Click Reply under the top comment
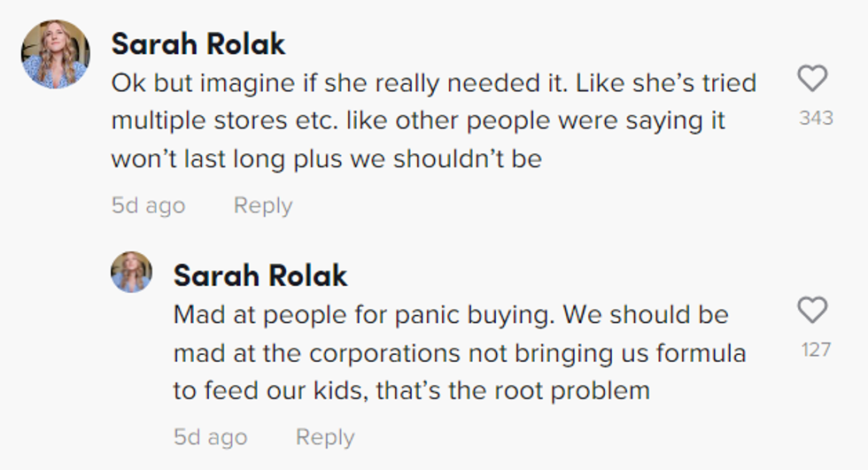 262,205
